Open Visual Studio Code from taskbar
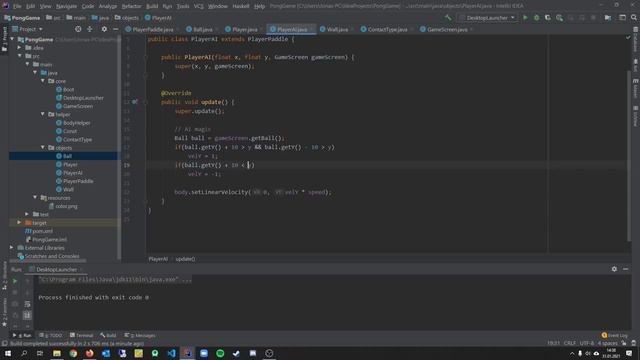Viewport: 640px width, 360px height. (x=171, y=353)
